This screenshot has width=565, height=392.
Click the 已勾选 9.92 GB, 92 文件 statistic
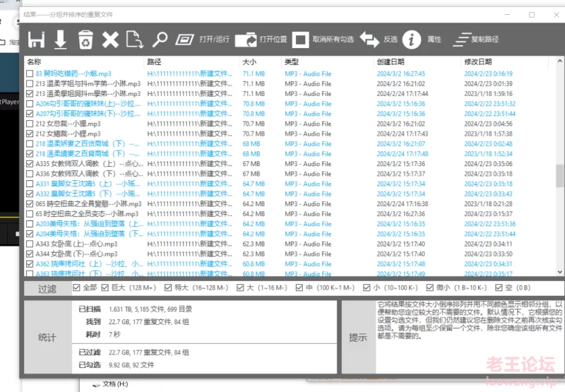[x=117, y=365]
